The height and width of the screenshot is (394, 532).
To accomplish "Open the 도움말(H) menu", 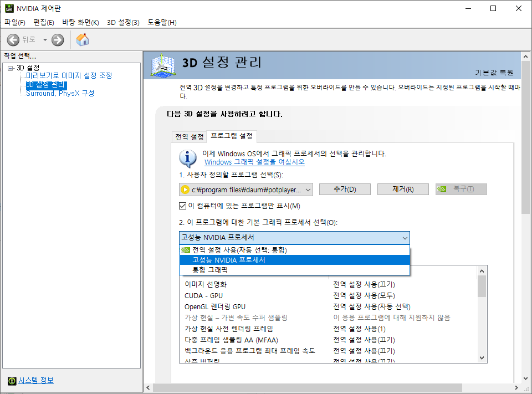I will 162,22.
